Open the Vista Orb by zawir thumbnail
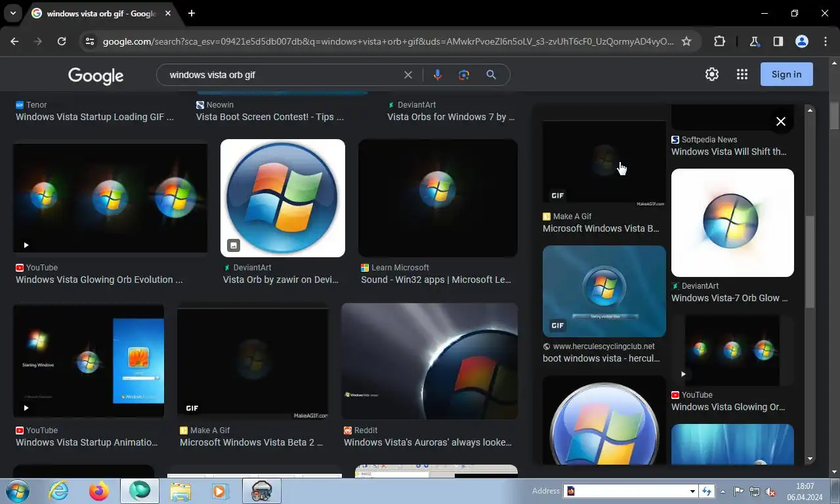This screenshot has height=504, width=840. [x=283, y=198]
